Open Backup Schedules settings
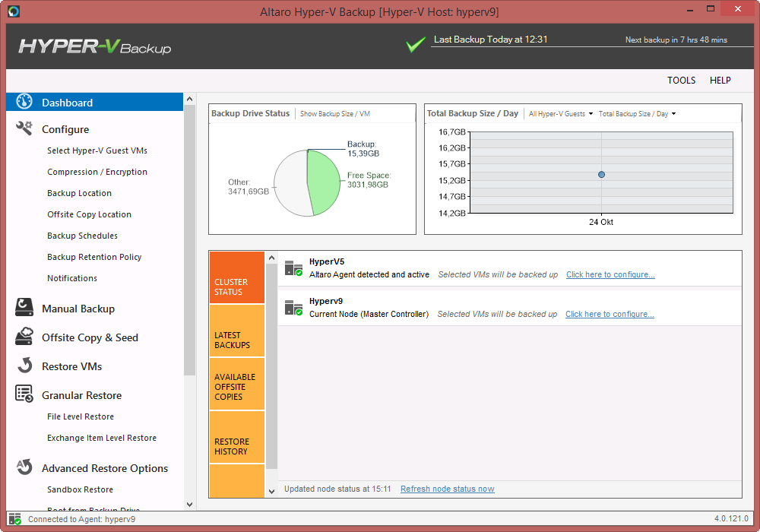The image size is (760, 532). pyautogui.click(x=82, y=236)
